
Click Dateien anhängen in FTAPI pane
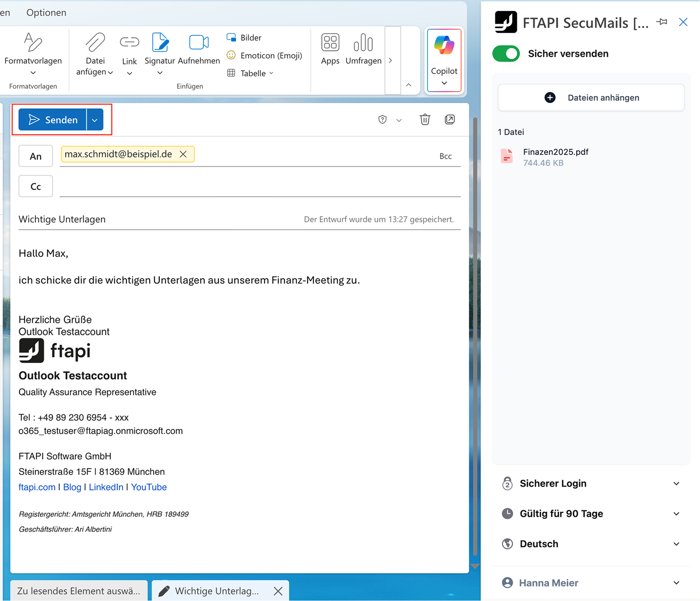pyautogui.click(x=591, y=97)
